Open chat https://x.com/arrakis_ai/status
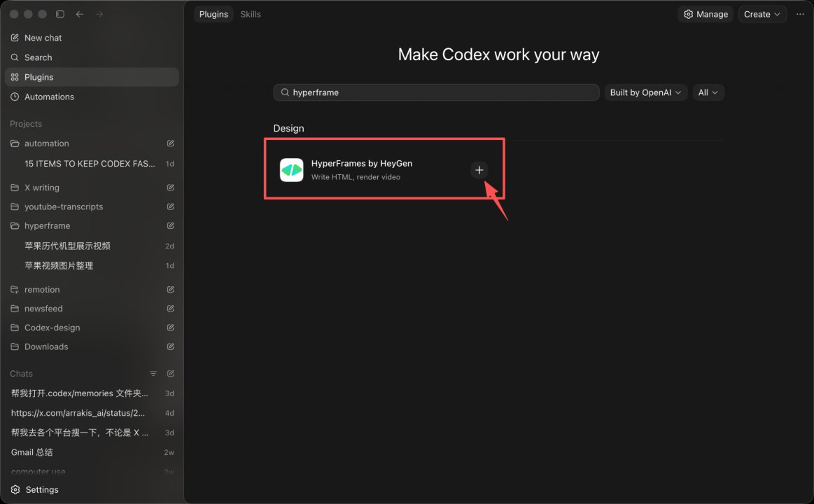The image size is (814, 504). click(x=92, y=413)
